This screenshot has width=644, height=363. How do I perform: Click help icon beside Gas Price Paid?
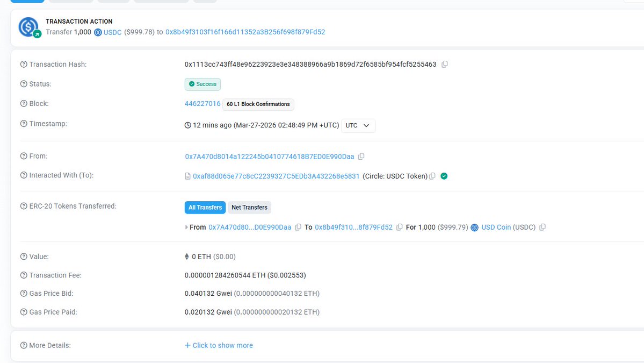click(24, 312)
